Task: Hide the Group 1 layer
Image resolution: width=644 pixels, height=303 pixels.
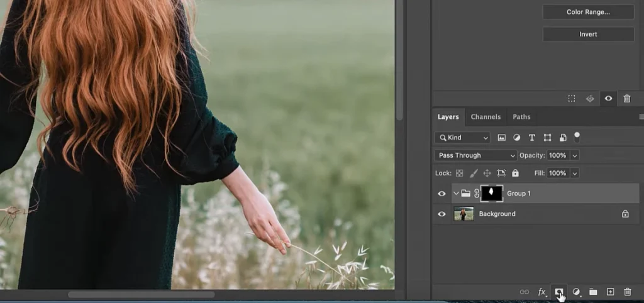Action: coord(441,194)
